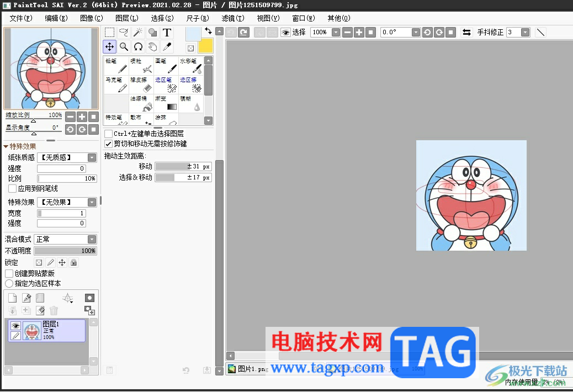Screen dimensions: 573x392
Task: Adjust the 不透明度 opacity slider
Action: pos(65,251)
